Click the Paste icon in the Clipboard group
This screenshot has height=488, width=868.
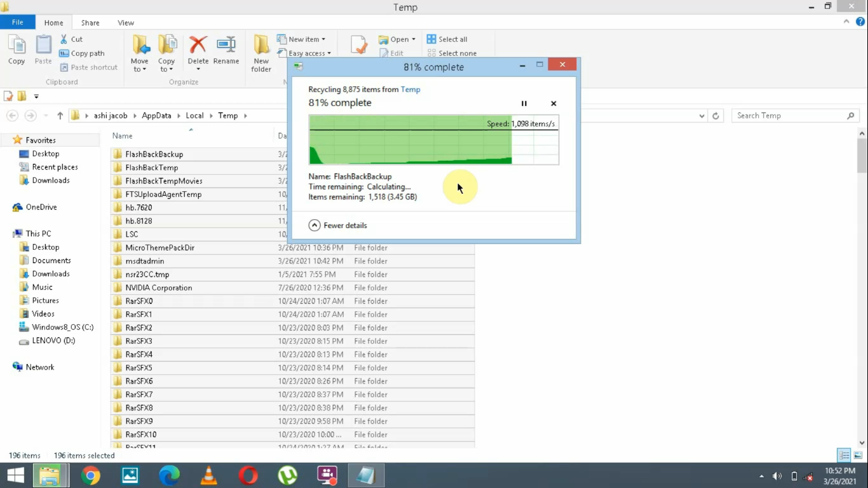click(42, 51)
